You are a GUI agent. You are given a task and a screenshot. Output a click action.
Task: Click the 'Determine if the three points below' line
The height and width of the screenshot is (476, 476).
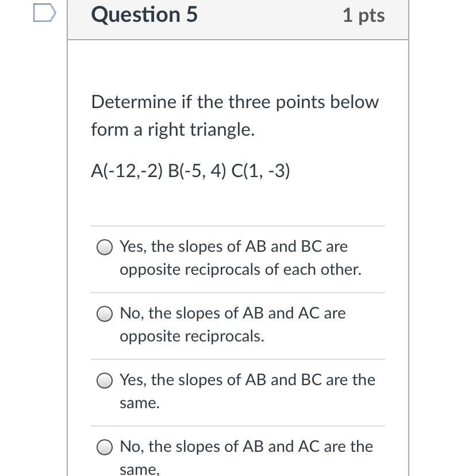(235, 102)
